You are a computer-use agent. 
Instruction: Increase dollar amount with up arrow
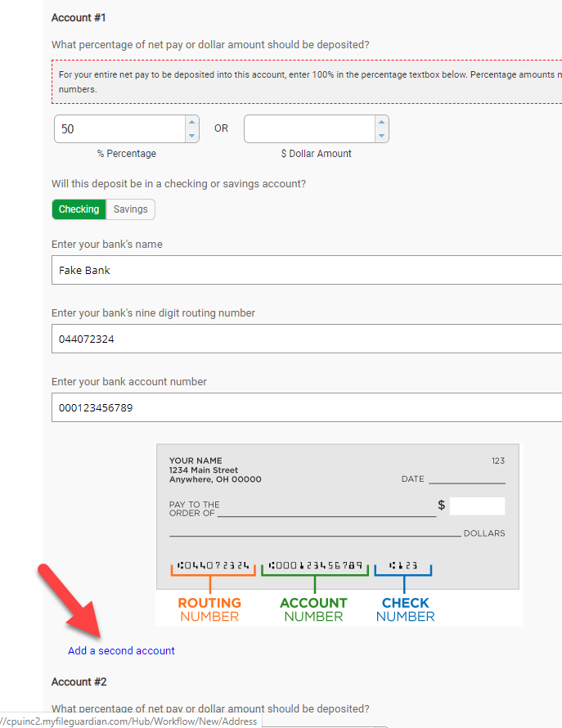pyautogui.click(x=380, y=123)
